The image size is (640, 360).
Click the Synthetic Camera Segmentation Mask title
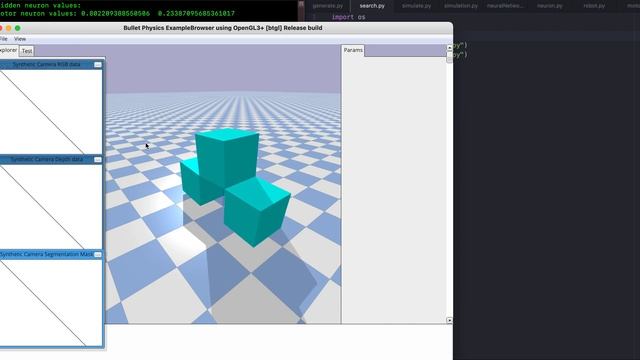[46, 254]
